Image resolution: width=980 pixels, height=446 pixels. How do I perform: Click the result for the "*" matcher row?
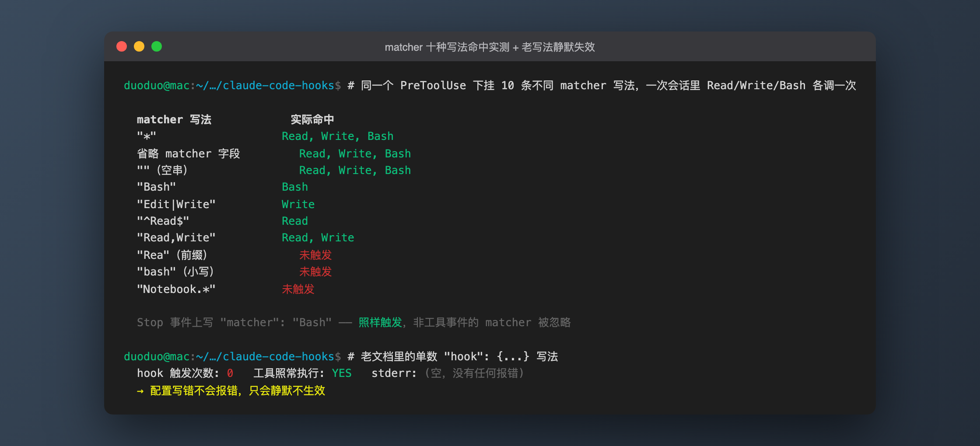[338, 136]
